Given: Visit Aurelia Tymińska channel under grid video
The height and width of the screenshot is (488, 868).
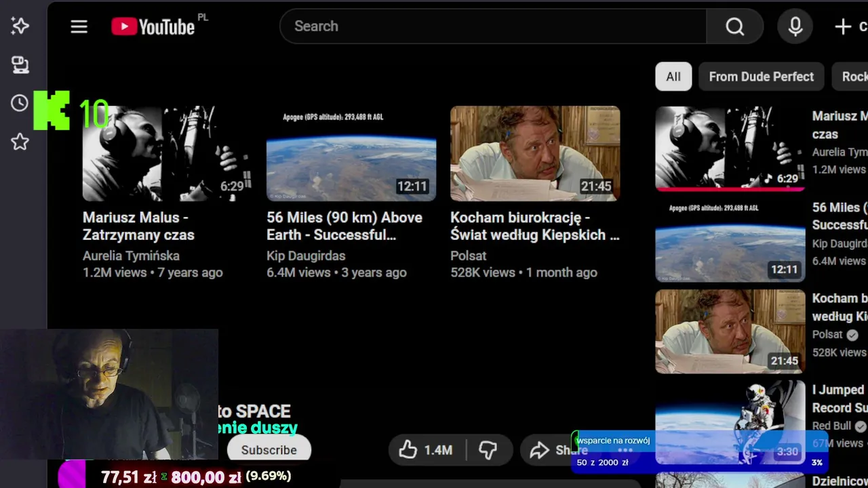Looking at the screenshot, I should 131,256.
